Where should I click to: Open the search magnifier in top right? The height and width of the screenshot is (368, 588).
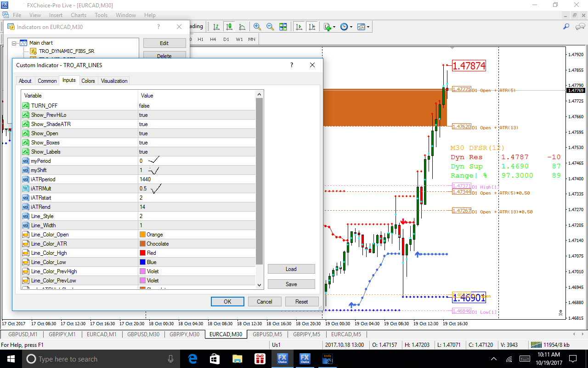point(566,27)
